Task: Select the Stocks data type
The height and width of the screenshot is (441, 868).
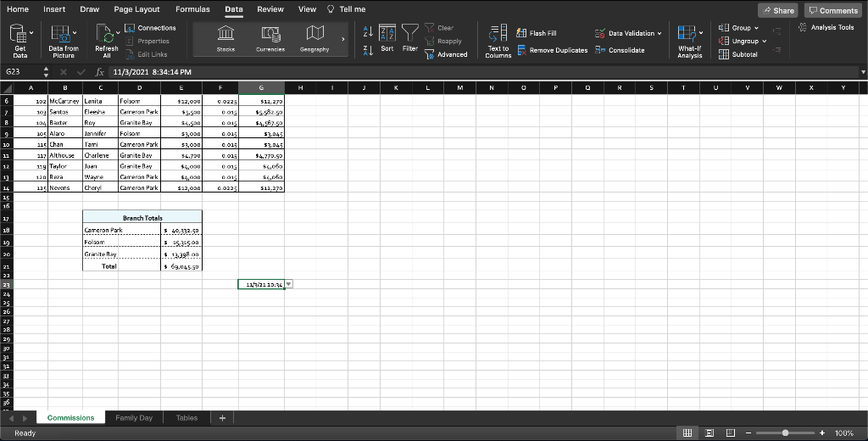Action: coord(225,39)
